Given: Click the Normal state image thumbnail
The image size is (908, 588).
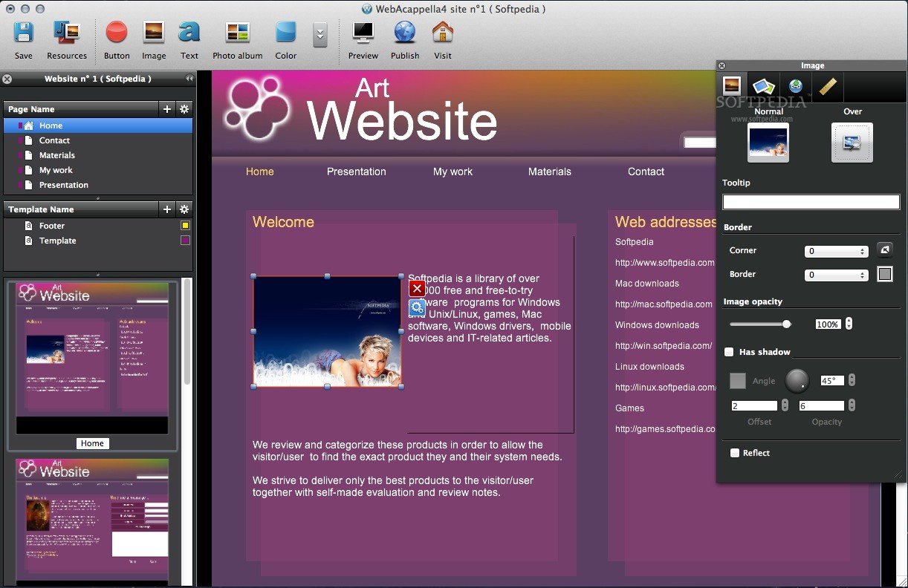Looking at the screenshot, I should pos(768,143).
